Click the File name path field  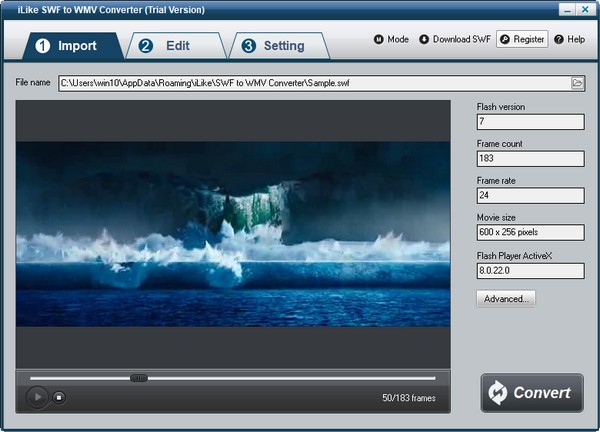coord(310,83)
